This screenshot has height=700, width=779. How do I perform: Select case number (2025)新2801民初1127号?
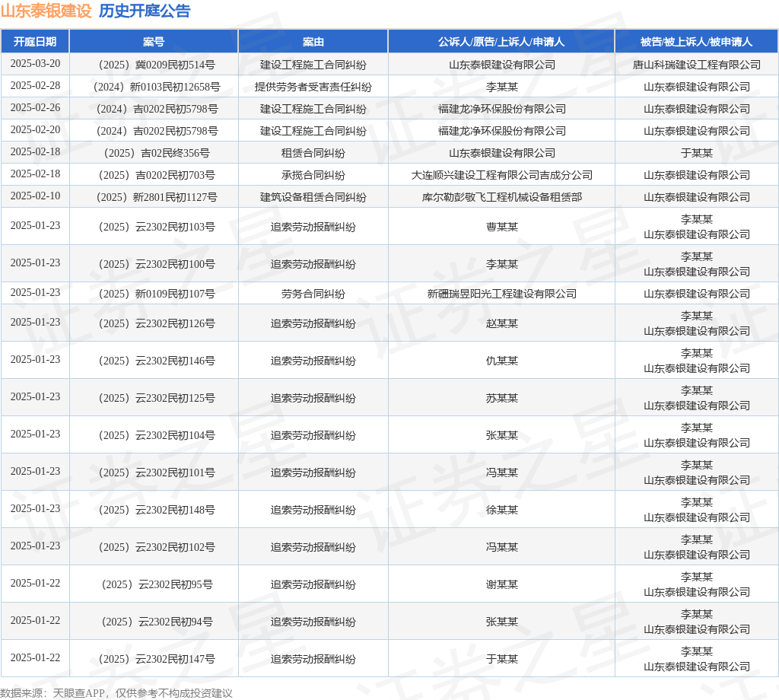click(157, 197)
